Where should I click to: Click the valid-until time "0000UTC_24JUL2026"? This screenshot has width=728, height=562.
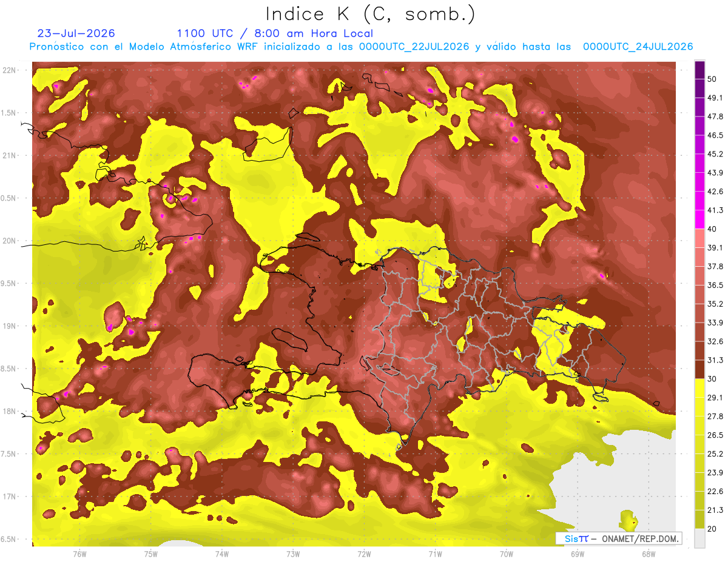(638, 47)
